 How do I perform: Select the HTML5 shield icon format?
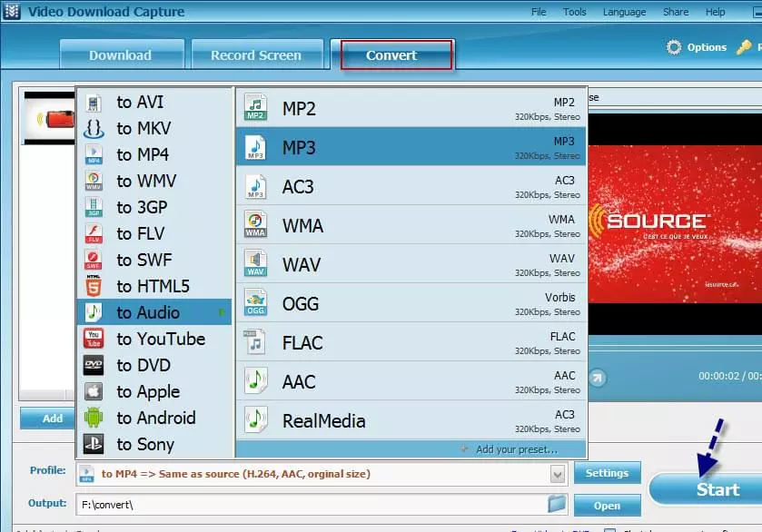point(94,286)
